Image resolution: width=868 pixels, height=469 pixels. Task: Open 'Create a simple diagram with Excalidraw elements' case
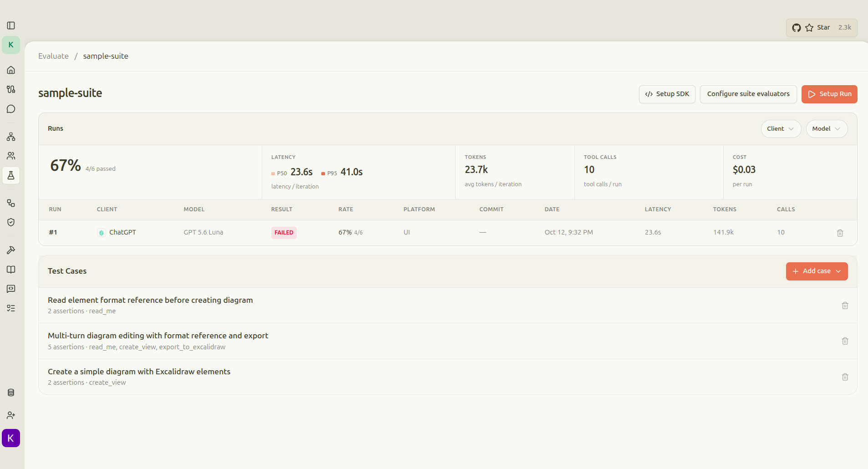point(448,377)
